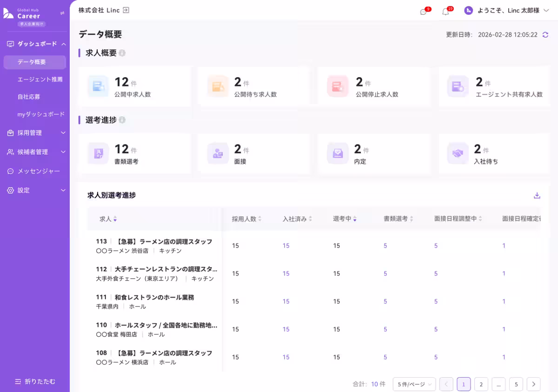Open the chat messages icon with badge 9
558x392 pixels.
[423, 12]
